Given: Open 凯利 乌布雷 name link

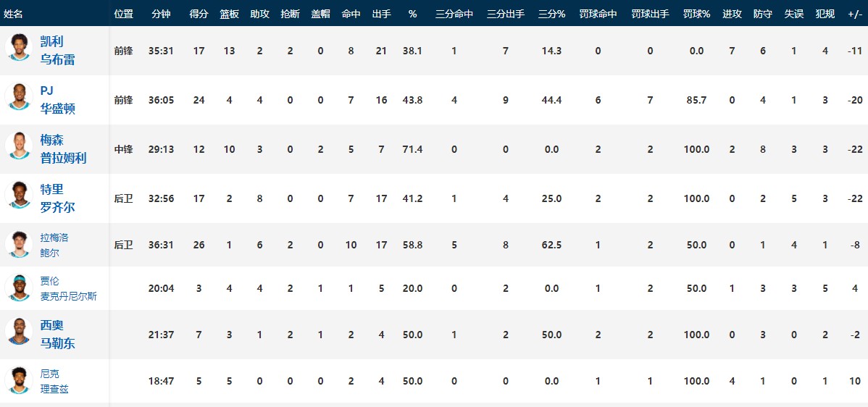Looking at the screenshot, I should (x=57, y=50).
